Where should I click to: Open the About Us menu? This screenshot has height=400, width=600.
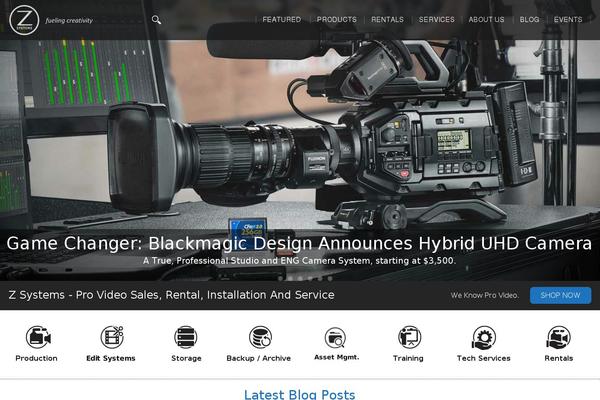(486, 20)
